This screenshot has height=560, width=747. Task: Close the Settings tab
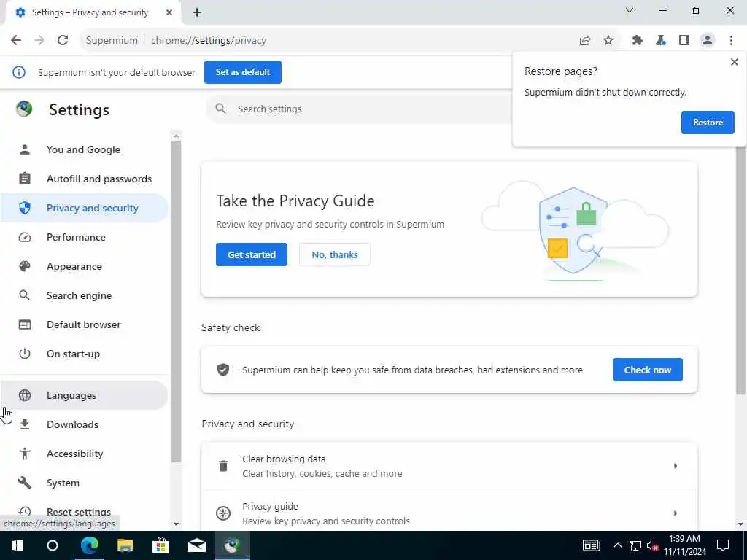tap(169, 13)
